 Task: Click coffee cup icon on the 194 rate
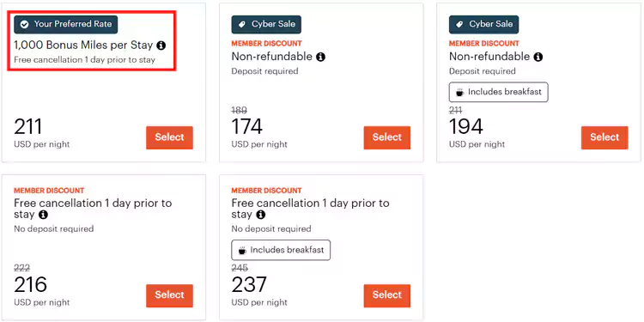coord(460,93)
